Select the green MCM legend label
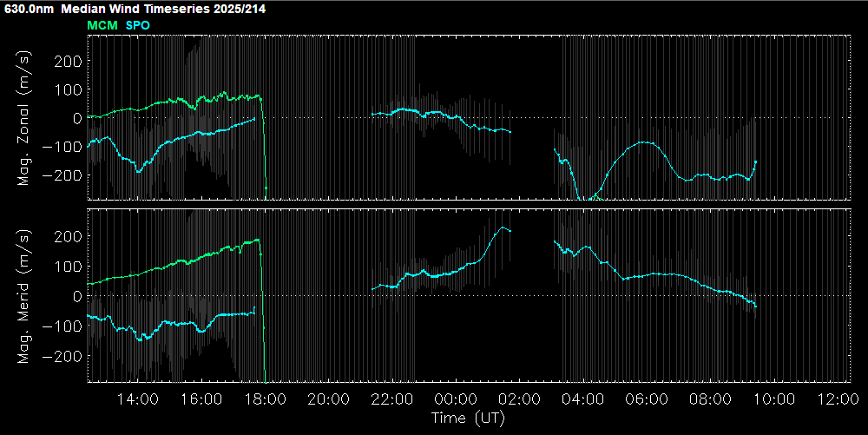The height and width of the screenshot is (435, 868). click(102, 25)
